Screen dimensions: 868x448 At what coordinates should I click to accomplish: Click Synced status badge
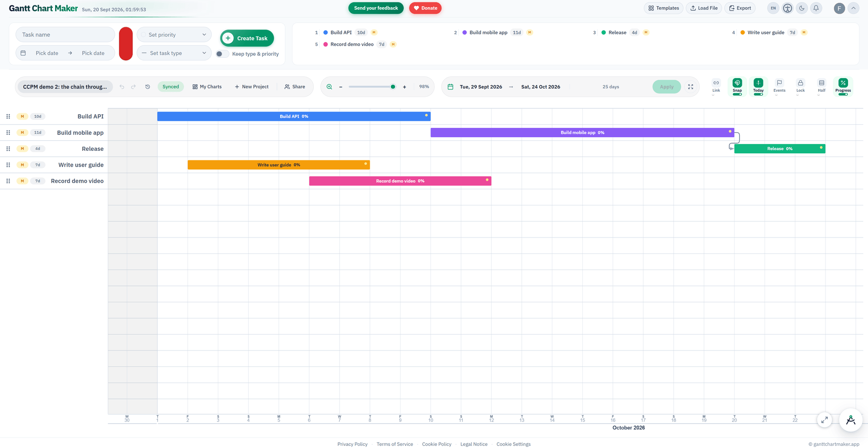tap(170, 87)
